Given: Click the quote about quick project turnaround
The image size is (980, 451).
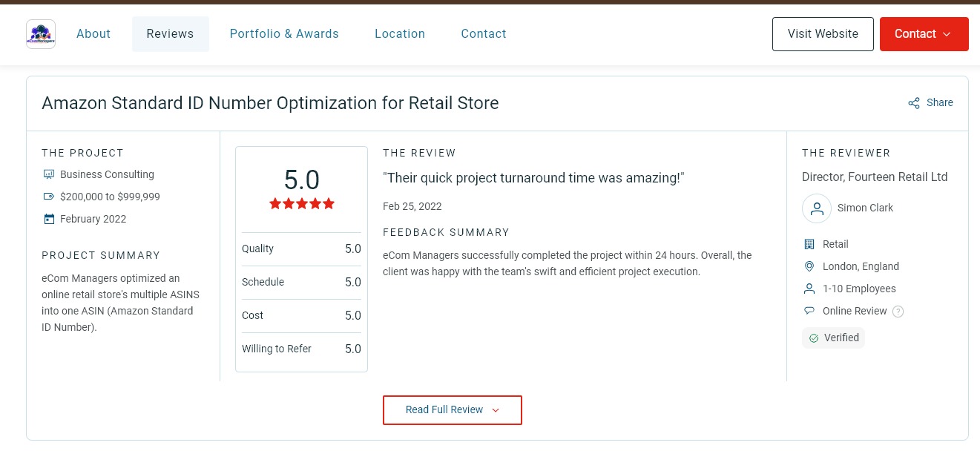Looking at the screenshot, I should [533, 178].
